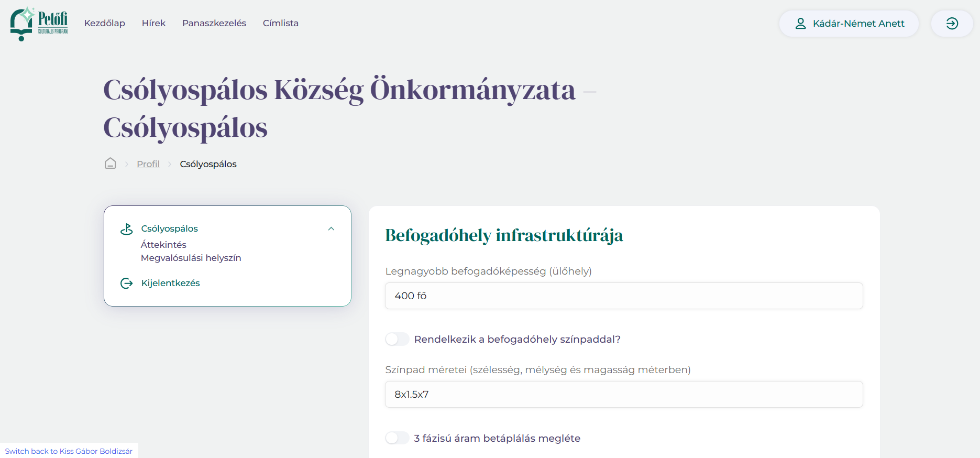The width and height of the screenshot is (980, 458).
Task: Open the Címlista menu item
Action: 281,23
